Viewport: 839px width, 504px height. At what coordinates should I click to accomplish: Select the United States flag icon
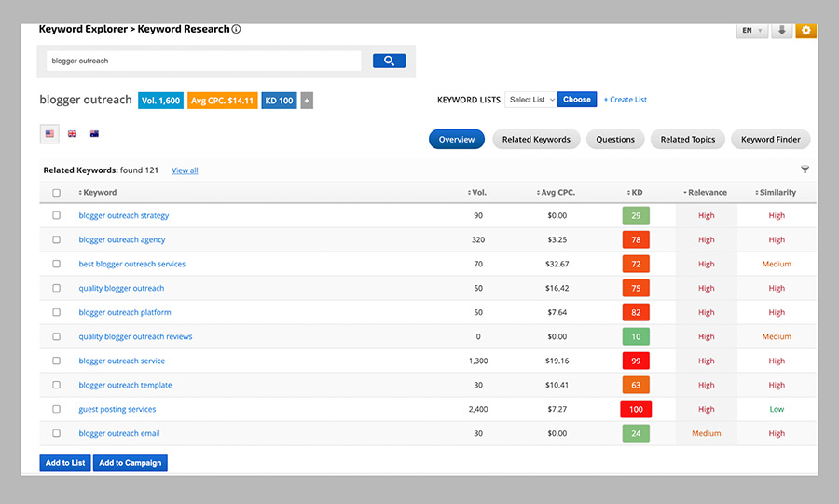[49, 134]
